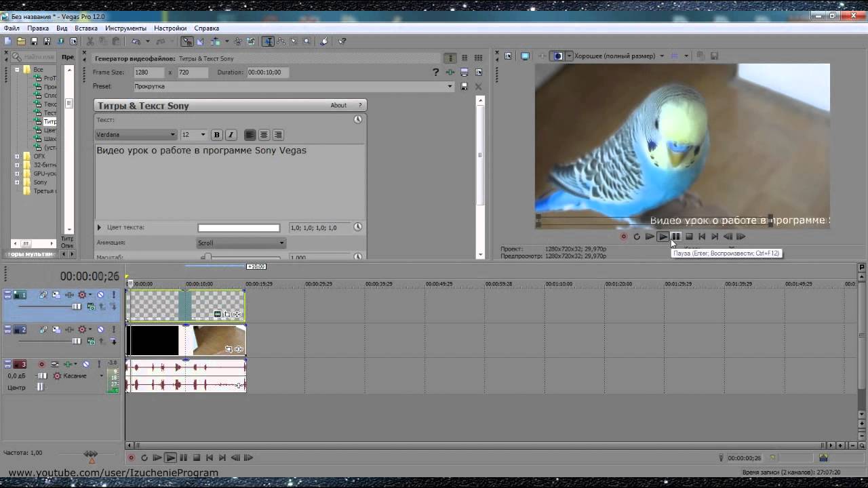868x488 pixels.
Task: Open the Вид menu
Action: point(62,28)
